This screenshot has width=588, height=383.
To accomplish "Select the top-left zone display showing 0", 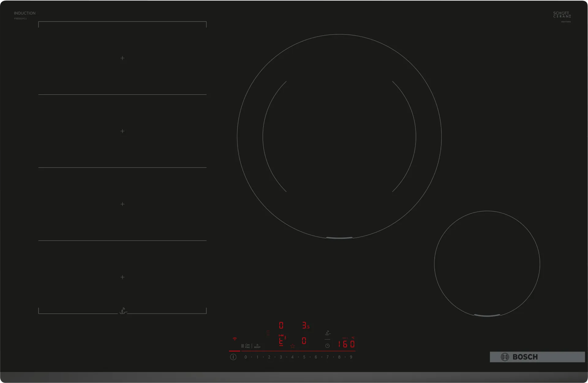I will (x=281, y=325).
